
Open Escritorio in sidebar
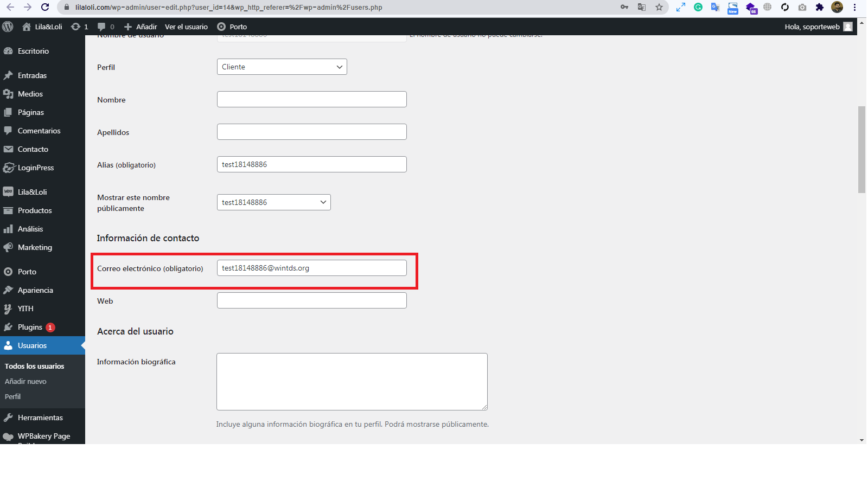coord(42,51)
